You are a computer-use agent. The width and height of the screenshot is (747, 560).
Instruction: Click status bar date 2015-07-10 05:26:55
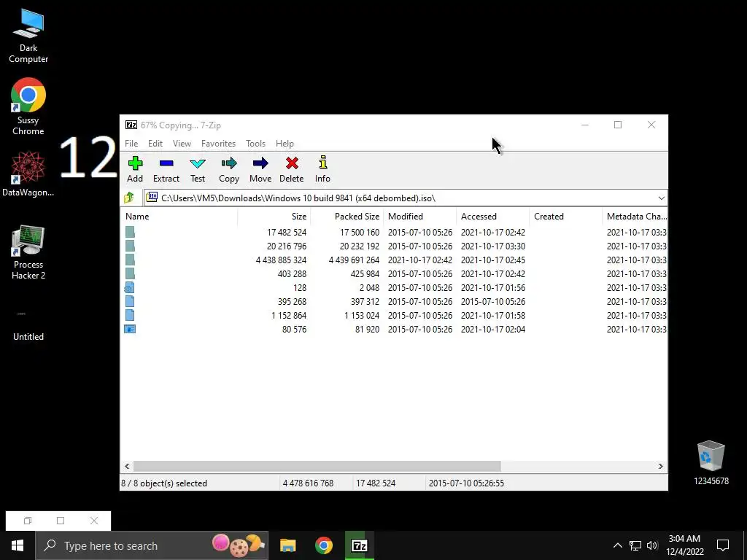tap(466, 483)
